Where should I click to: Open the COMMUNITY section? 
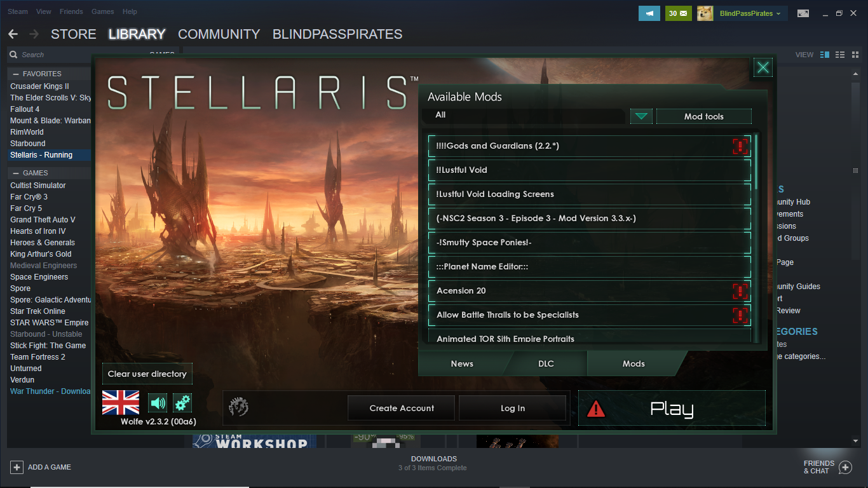coord(219,34)
